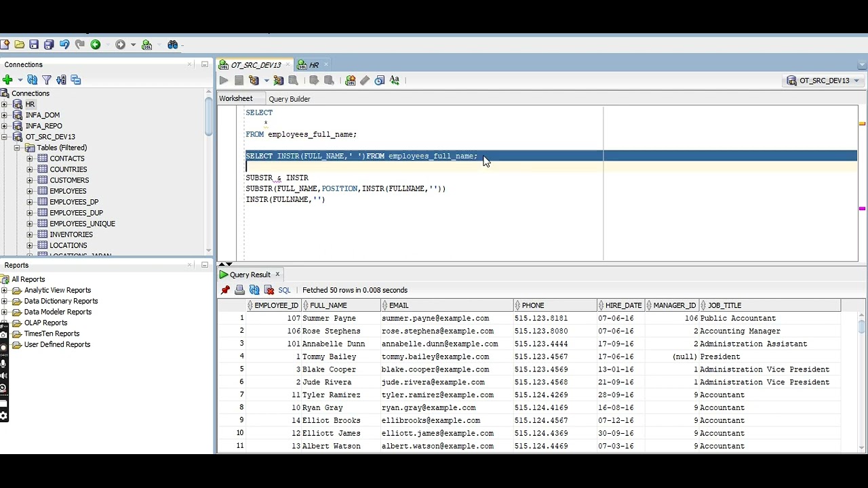Click the Open folder icon
The image size is (868, 488).
[20, 45]
